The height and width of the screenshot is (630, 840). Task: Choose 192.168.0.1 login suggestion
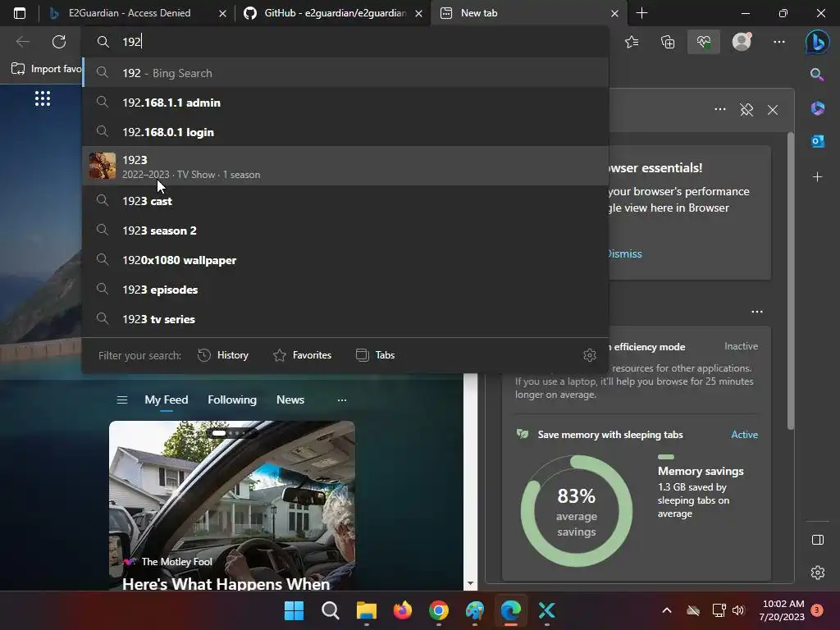click(345, 132)
